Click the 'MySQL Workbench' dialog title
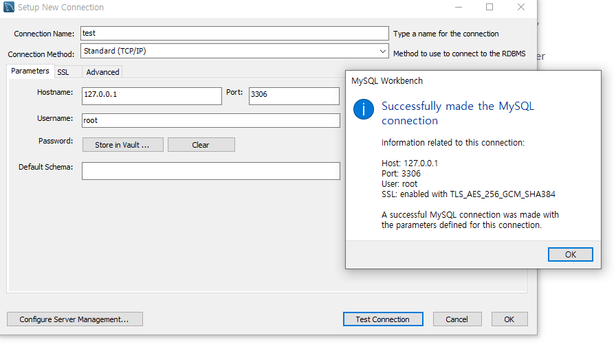This screenshot has width=616, height=364. point(387,81)
